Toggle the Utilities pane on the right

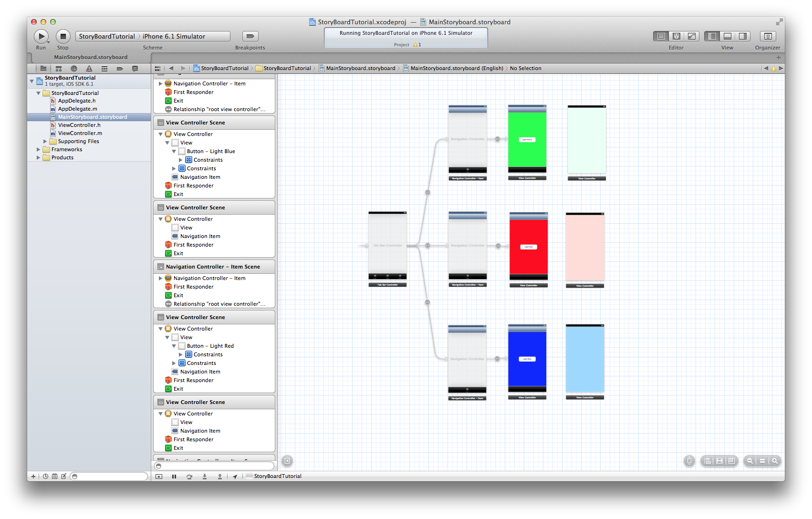742,36
